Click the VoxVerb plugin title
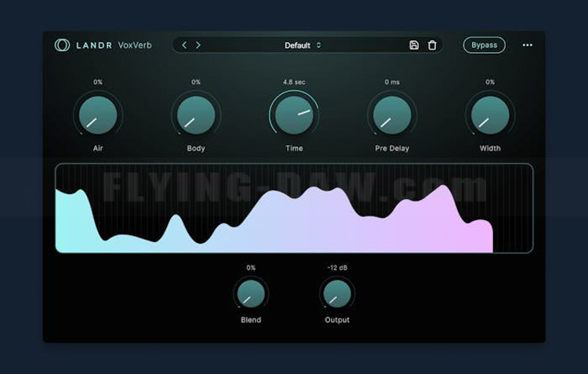 click(135, 45)
